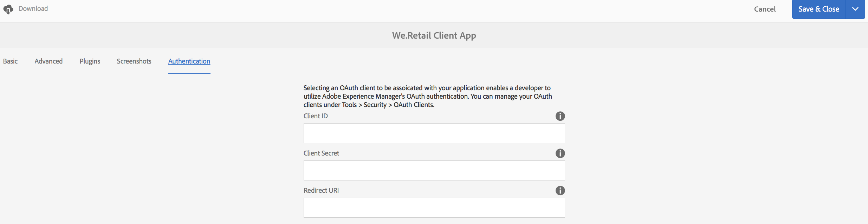Focus the Client Secret input field
The width and height of the screenshot is (868, 224).
434,170
